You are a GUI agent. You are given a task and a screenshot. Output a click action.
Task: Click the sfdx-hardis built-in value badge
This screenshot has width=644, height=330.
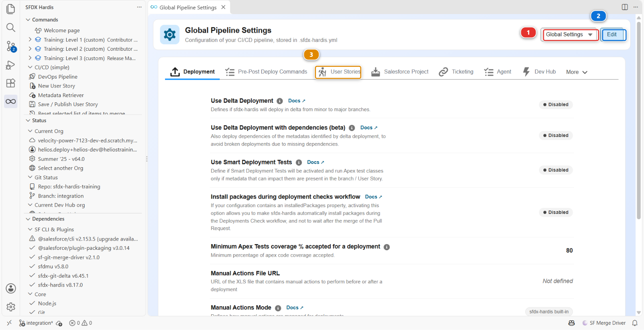click(549, 311)
